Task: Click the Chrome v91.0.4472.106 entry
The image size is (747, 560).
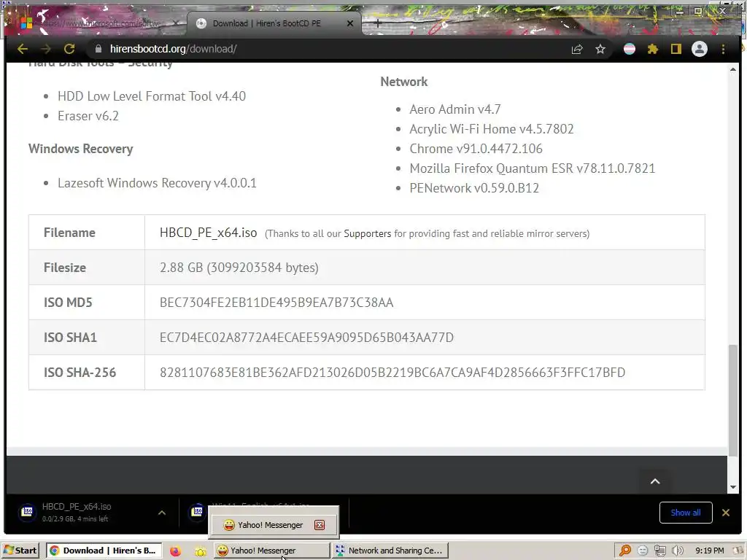Action: point(476,149)
